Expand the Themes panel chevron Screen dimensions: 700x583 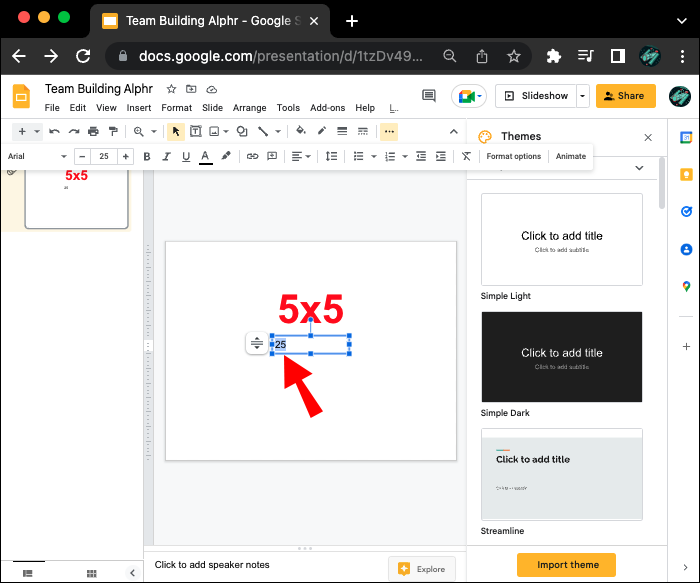pyautogui.click(x=639, y=168)
